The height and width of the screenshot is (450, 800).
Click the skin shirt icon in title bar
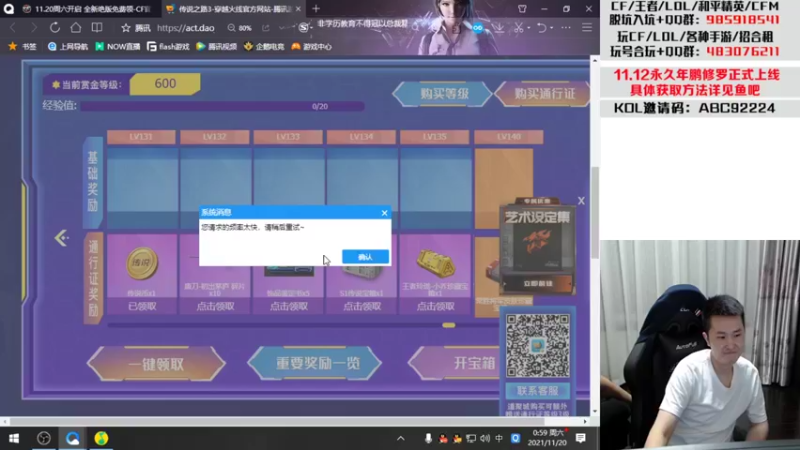click(522, 9)
